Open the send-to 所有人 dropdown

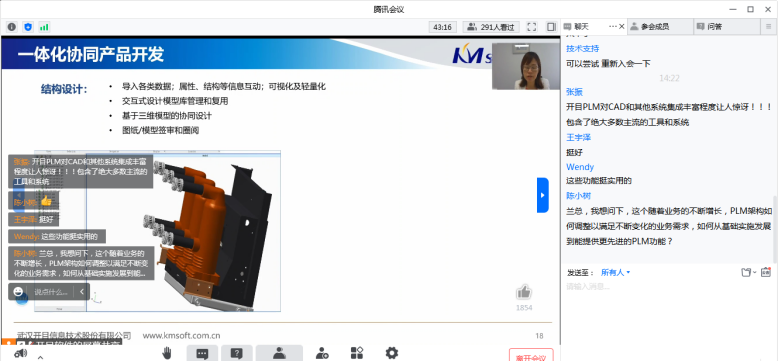pos(615,272)
